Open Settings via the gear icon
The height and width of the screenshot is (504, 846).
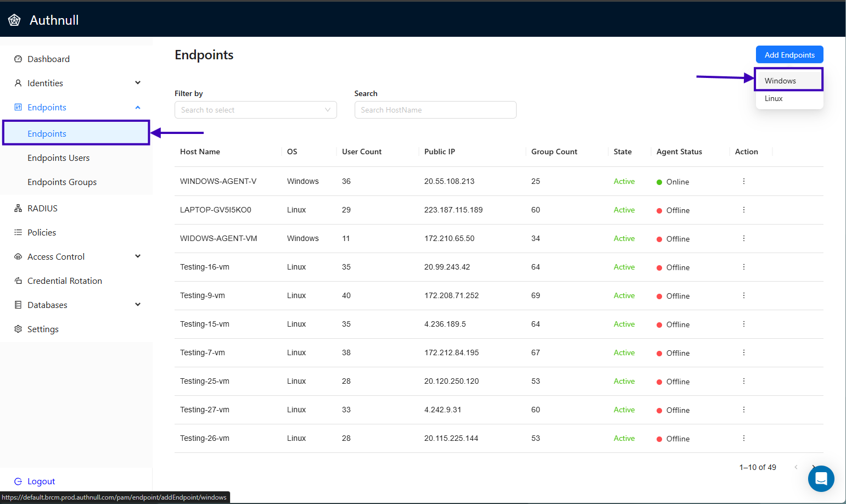pyautogui.click(x=18, y=329)
